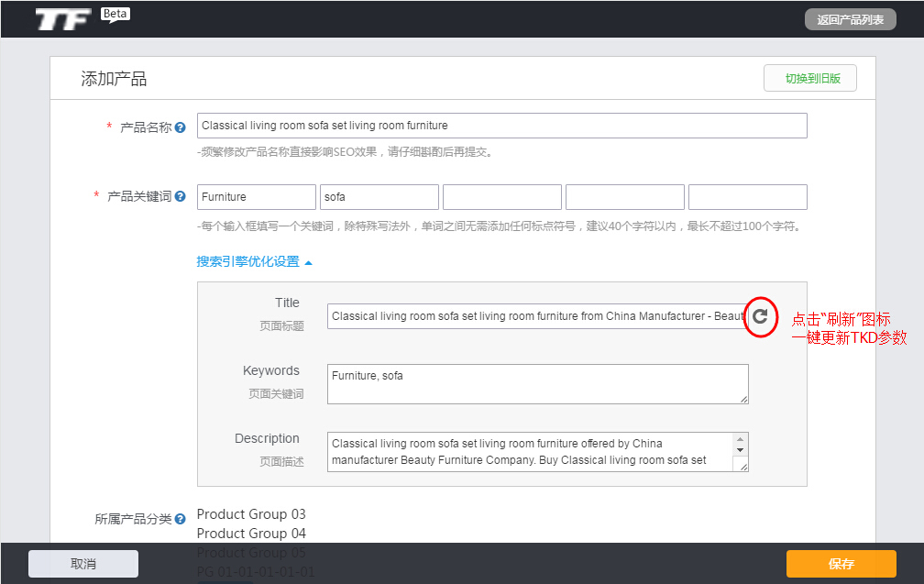The width and height of the screenshot is (924, 584).
Task: Click the keyword field containing sofa
Action: point(379,196)
